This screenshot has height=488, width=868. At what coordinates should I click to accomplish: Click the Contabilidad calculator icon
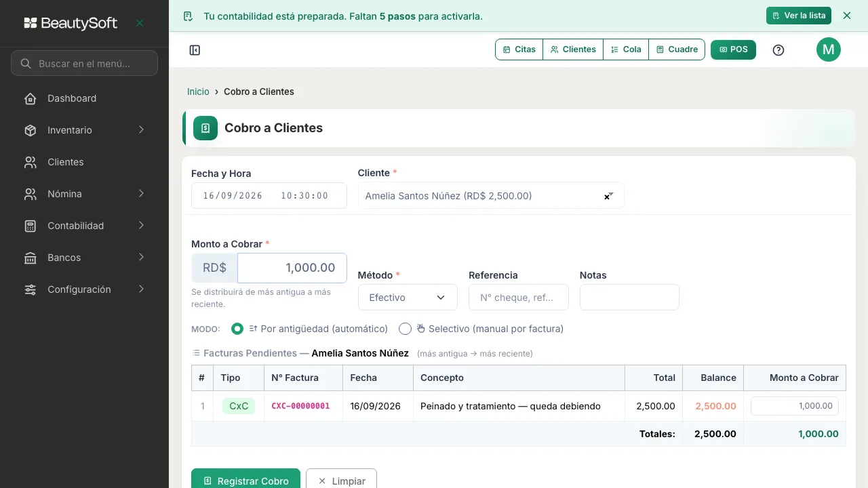[31, 226]
